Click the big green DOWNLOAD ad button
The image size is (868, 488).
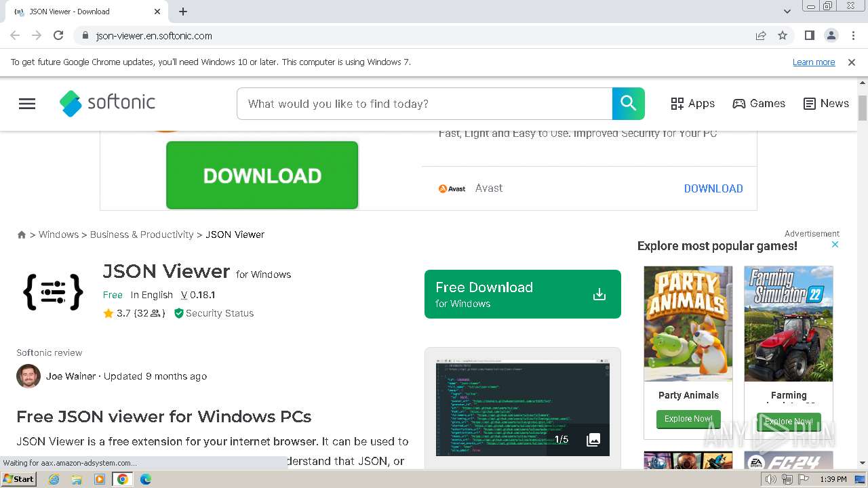click(x=262, y=175)
